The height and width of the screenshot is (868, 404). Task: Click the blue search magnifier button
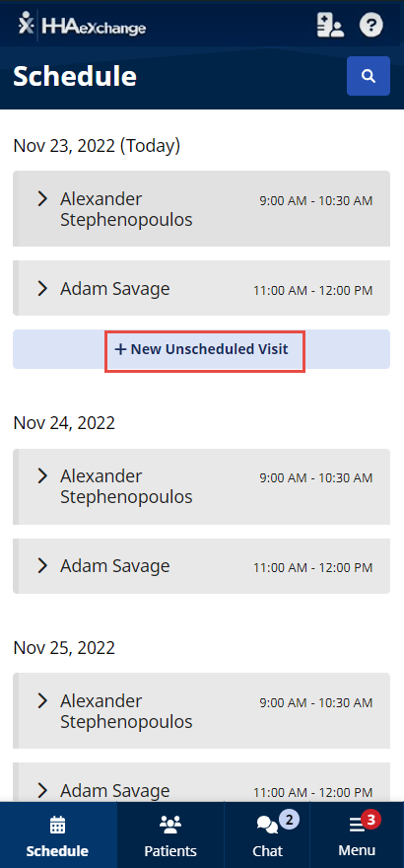[369, 76]
